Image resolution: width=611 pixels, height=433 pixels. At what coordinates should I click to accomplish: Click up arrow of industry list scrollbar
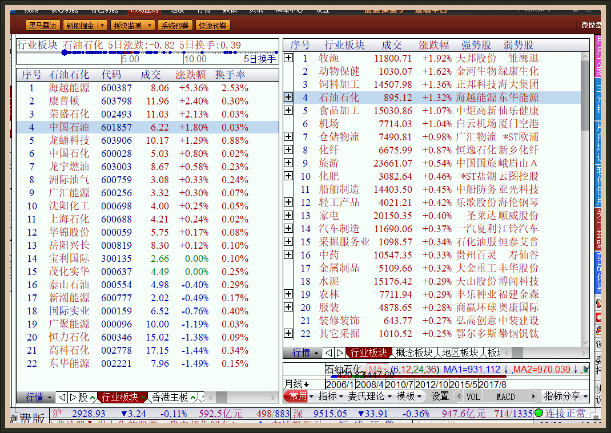coord(585,57)
